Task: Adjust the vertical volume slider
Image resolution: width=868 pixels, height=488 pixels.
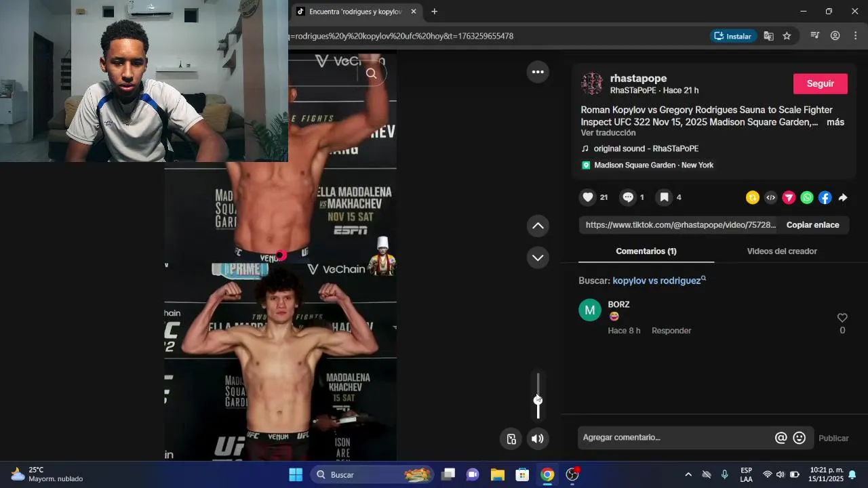Action: (538, 396)
